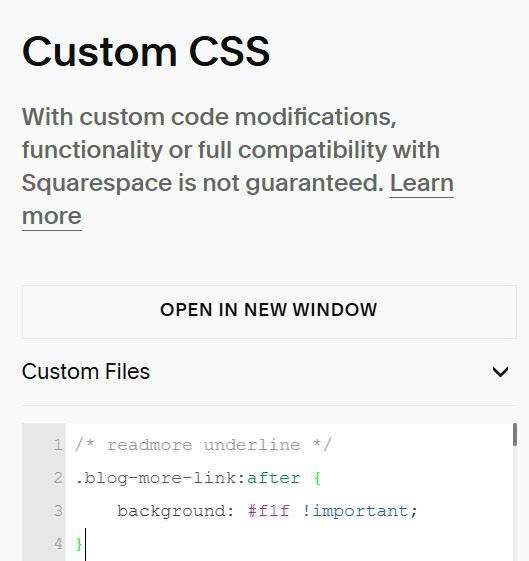Select line number 1 in the gutter
Screen dimensions: 529x561
(58, 445)
